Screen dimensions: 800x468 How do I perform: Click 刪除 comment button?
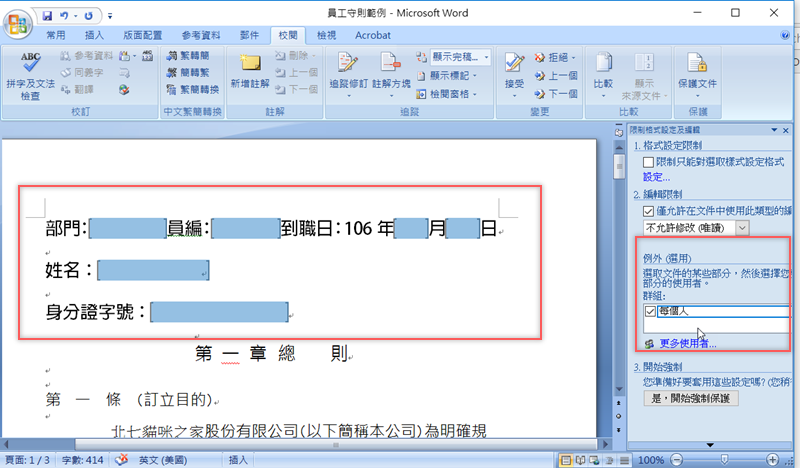point(295,55)
